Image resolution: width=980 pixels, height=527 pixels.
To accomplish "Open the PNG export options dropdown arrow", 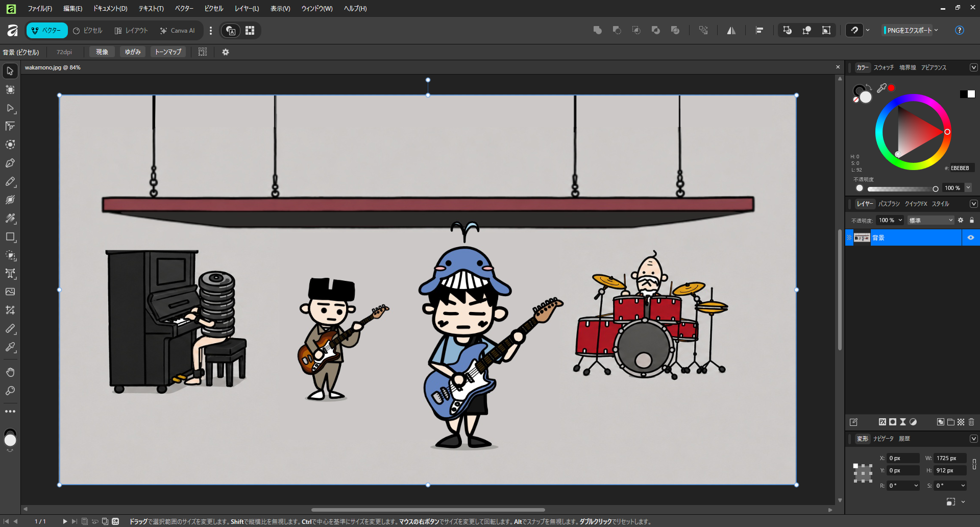I will coord(936,30).
